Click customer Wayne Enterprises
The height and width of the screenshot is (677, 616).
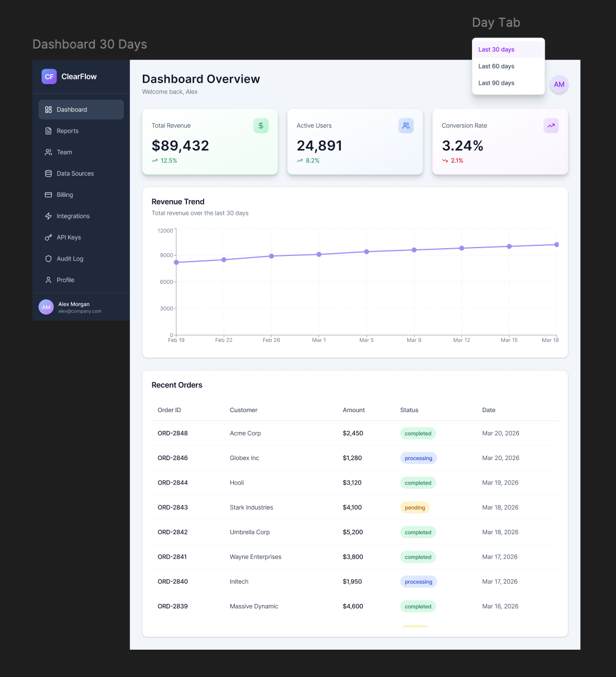point(256,557)
